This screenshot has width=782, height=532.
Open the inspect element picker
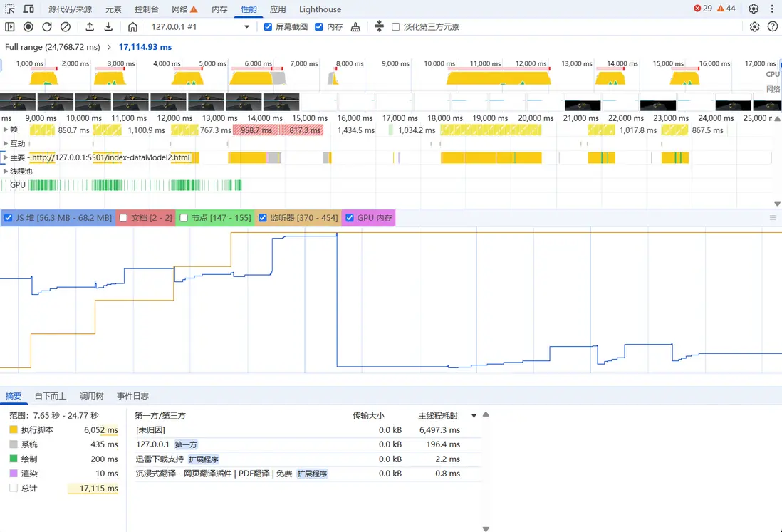(x=10, y=9)
